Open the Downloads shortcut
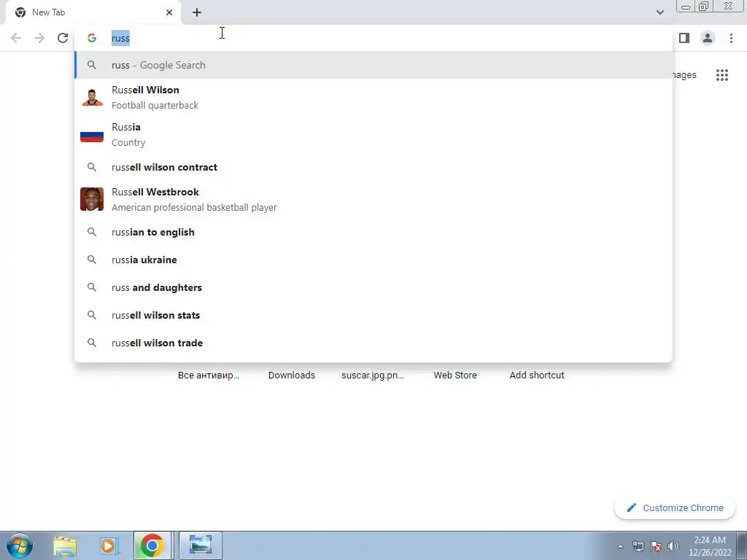Screen dimensions: 747x560 [292, 376]
